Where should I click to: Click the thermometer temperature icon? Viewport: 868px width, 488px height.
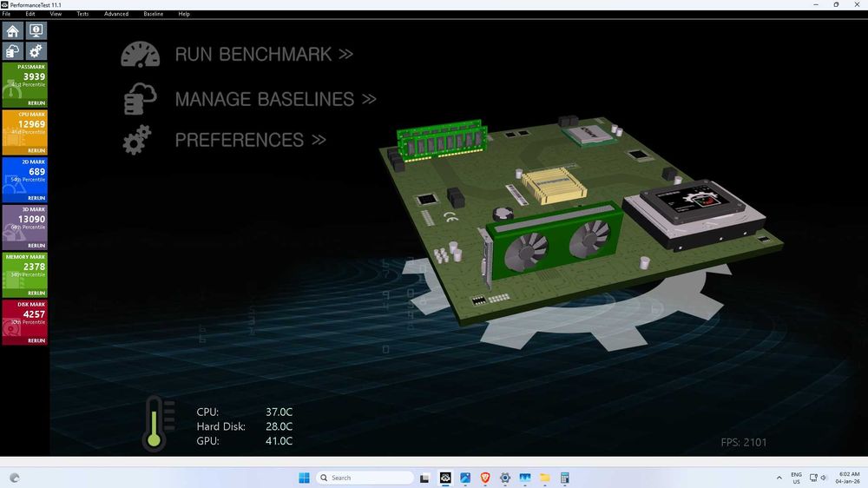[158, 424]
